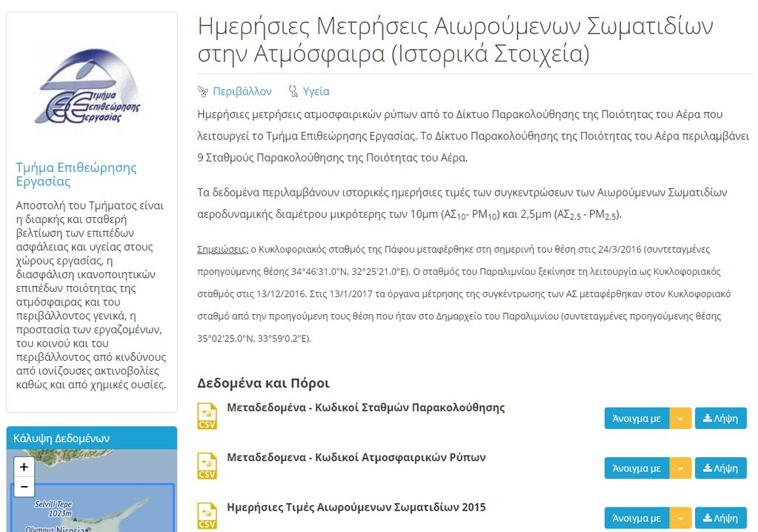Expand dropdown arrow for Ημερήσιες Τιμές 2015
Viewport: 758px width, 532px height.
click(681, 518)
